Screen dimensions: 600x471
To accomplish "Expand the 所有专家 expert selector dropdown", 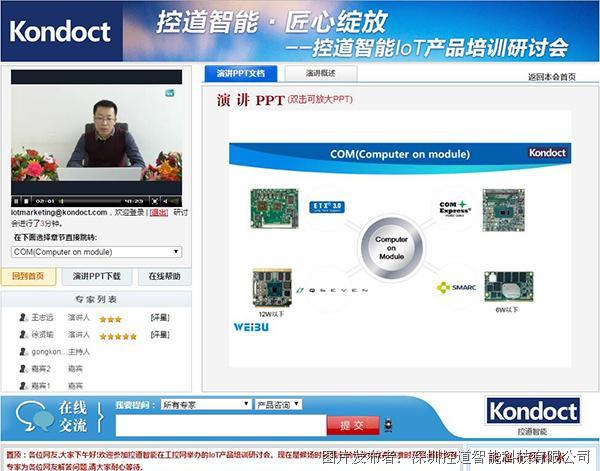I will point(205,404).
